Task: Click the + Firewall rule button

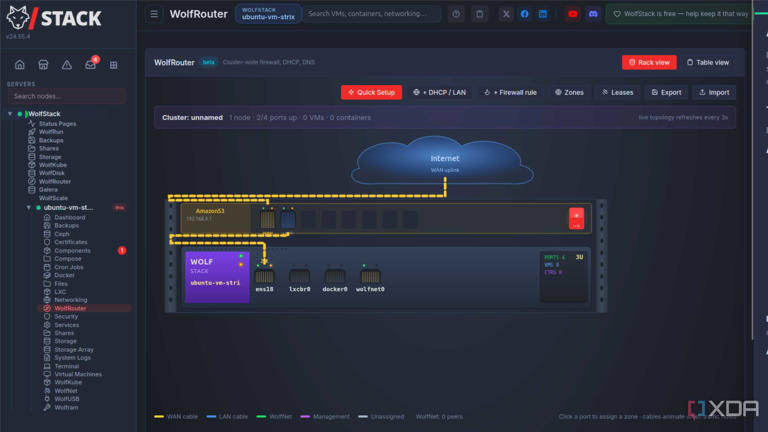Action: 510,92
